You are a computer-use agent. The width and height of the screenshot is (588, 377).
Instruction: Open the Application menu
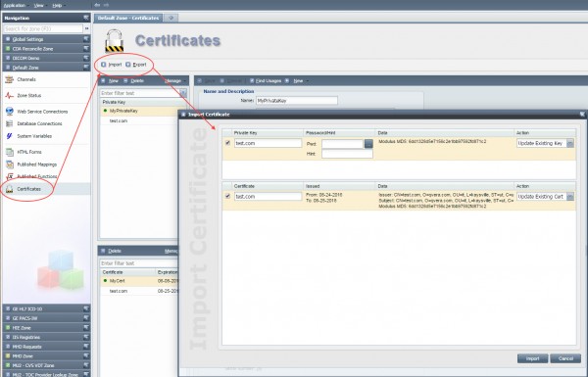tap(15, 5)
